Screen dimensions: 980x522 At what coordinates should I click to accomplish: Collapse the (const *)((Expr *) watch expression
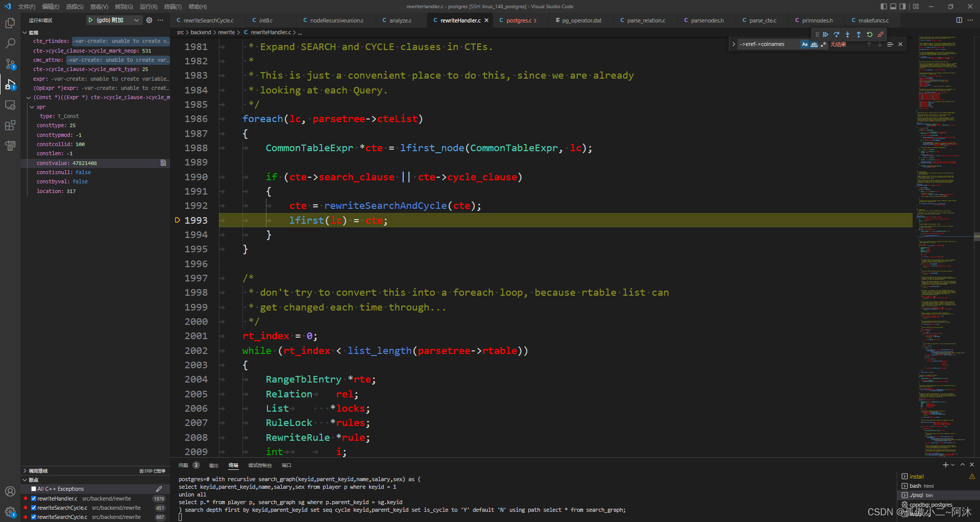29,98
